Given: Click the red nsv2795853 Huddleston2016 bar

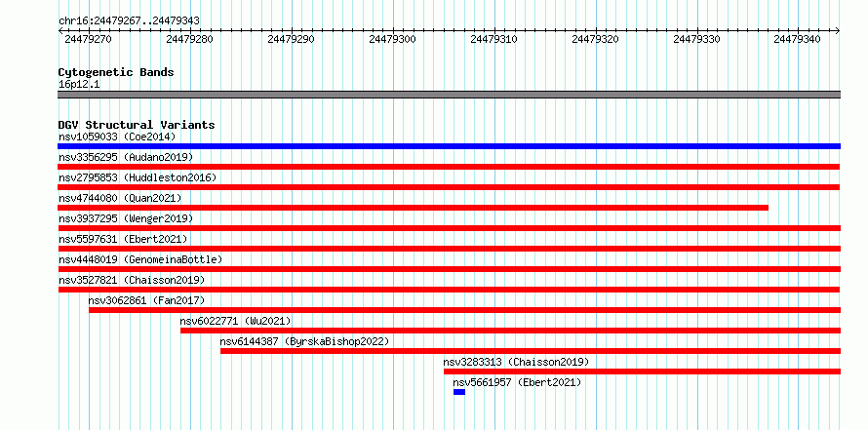Looking at the screenshot, I should [x=449, y=187].
